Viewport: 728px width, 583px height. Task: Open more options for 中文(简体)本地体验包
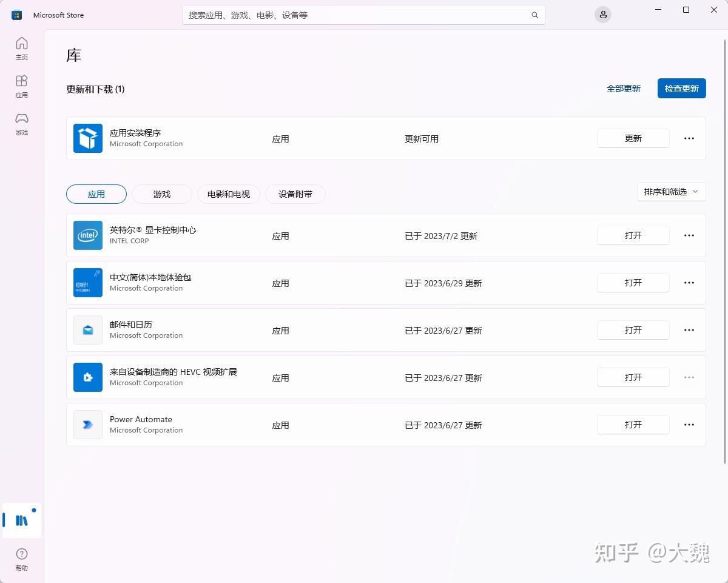689,283
